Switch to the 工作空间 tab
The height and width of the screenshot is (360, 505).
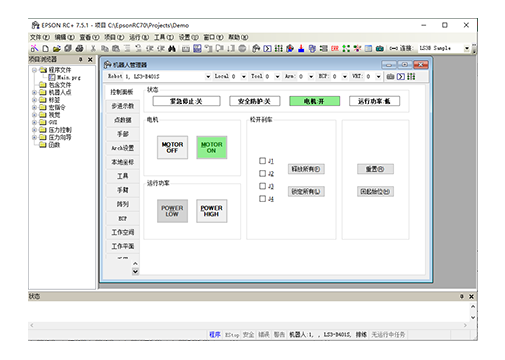[123, 232]
